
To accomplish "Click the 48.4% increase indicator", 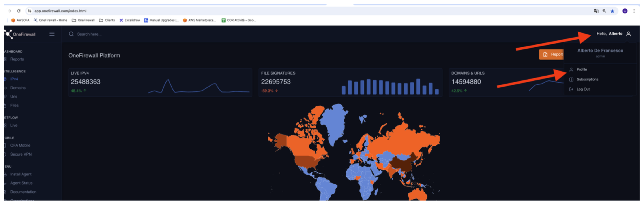I will pos(79,91).
